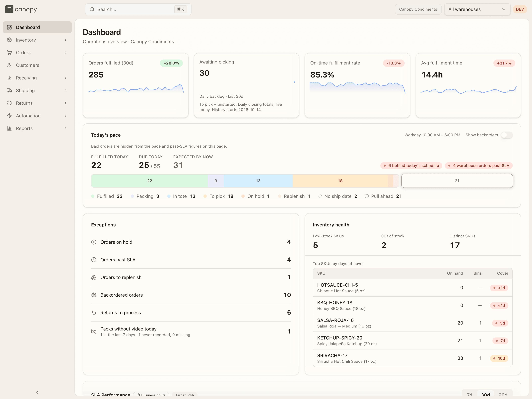This screenshot has width=532, height=399.
Task: Click the search magnifier icon
Action: [92, 9]
